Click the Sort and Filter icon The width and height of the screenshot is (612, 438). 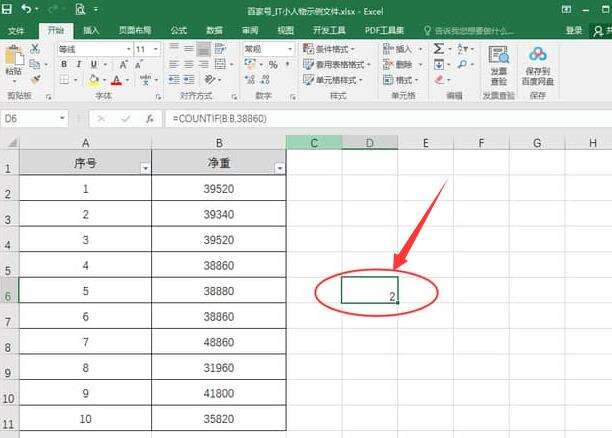point(463,49)
